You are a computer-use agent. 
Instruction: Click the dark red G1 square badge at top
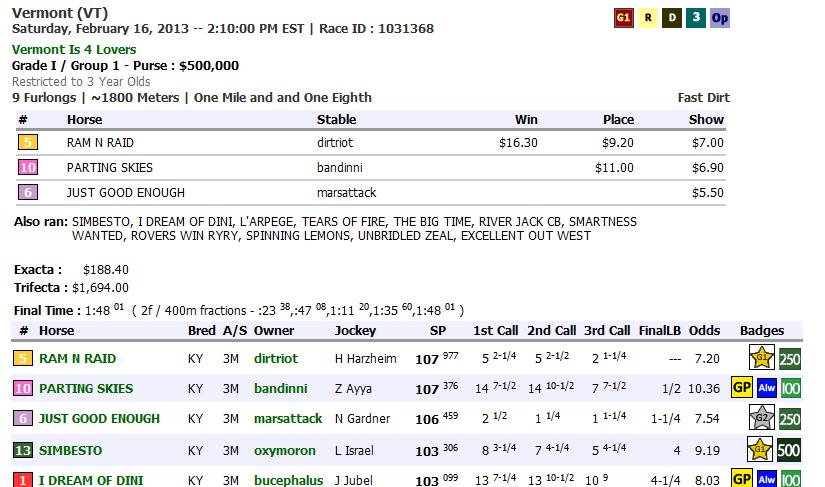coord(623,18)
